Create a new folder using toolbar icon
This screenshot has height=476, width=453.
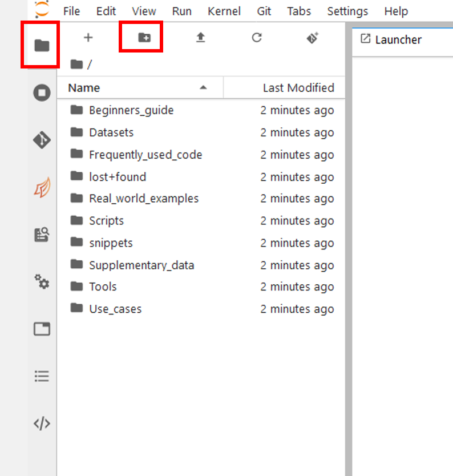144,38
